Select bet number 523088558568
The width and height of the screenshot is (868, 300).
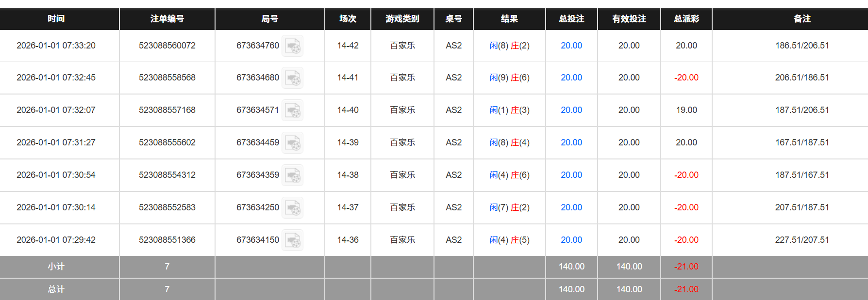(167, 78)
